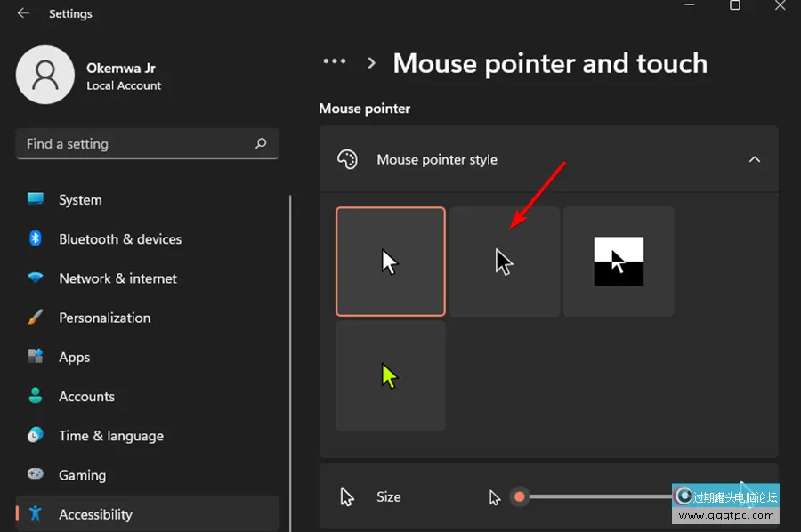Select the white mouse pointer style

390,262
